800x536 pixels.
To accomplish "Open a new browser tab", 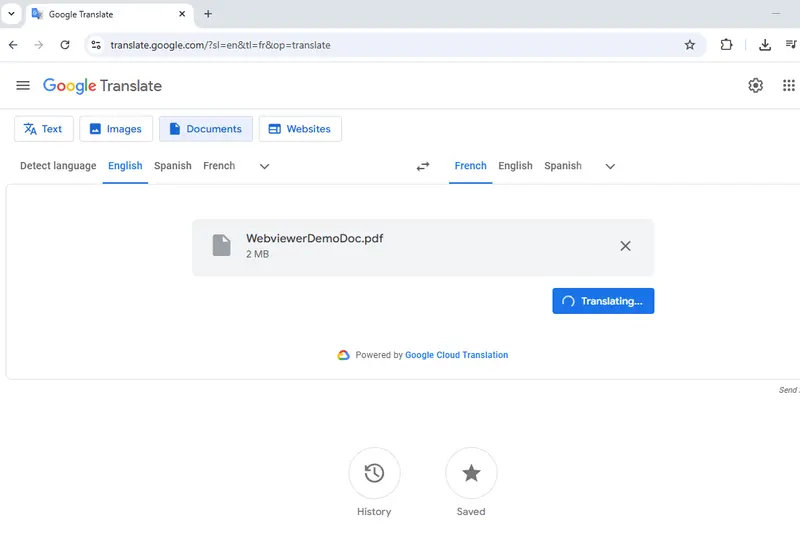I will (x=208, y=14).
